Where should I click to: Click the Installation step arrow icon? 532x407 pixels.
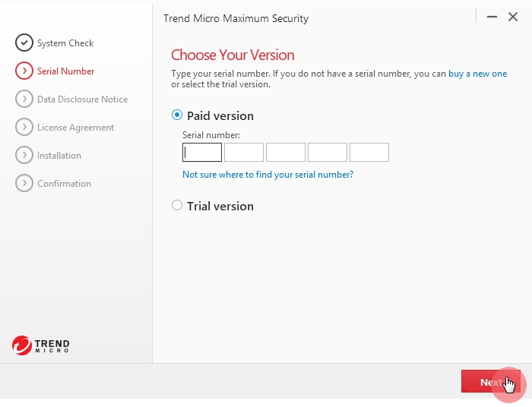[x=24, y=155]
